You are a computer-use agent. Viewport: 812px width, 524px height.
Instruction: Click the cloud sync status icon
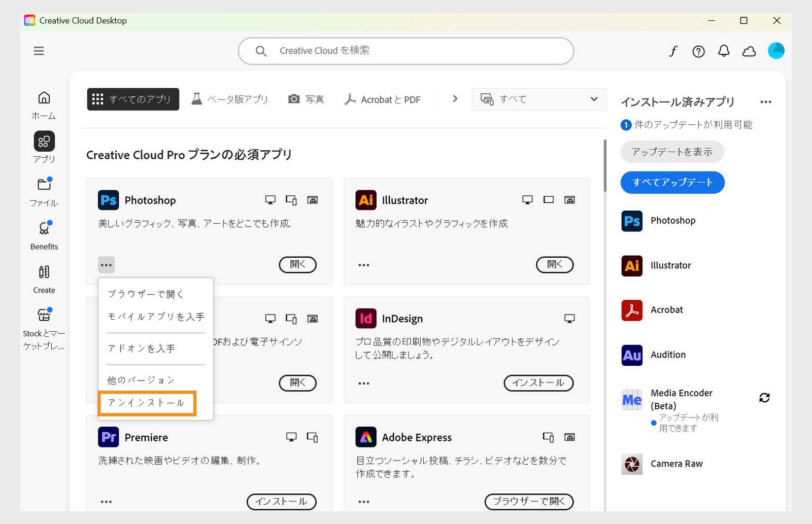750,51
